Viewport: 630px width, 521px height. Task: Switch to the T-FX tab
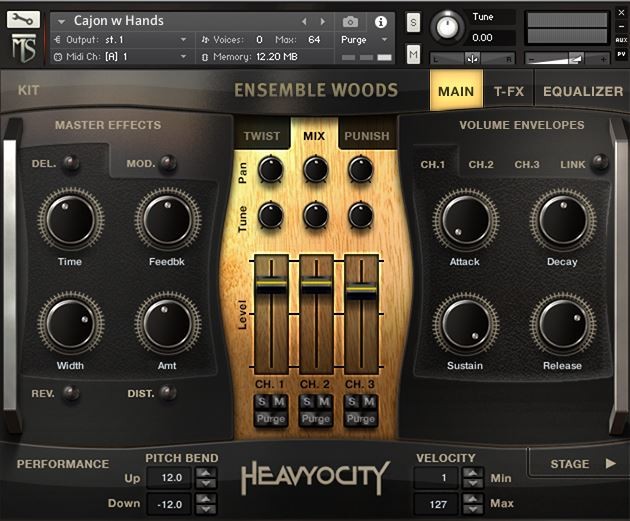point(509,91)
